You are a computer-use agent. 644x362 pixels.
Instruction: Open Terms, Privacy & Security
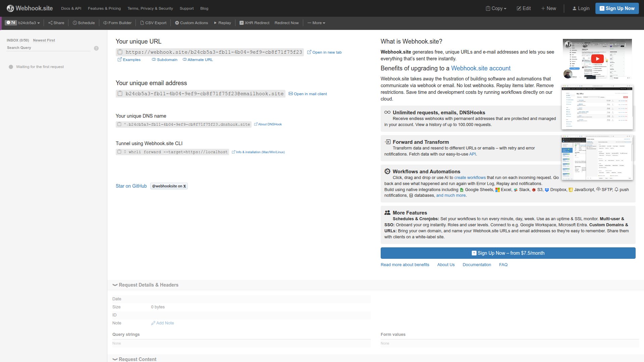click(150, 8)
